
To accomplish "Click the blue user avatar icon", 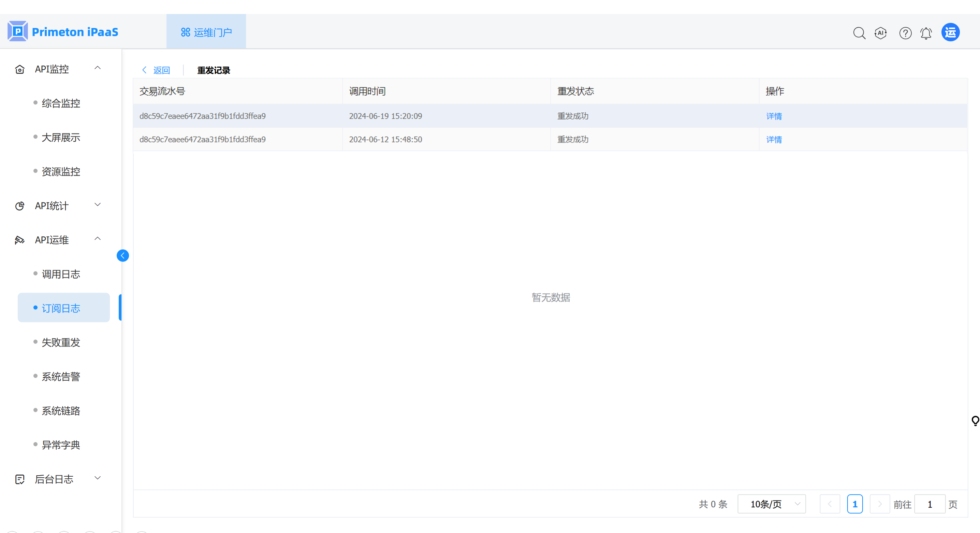I will [x=950, y=32].
